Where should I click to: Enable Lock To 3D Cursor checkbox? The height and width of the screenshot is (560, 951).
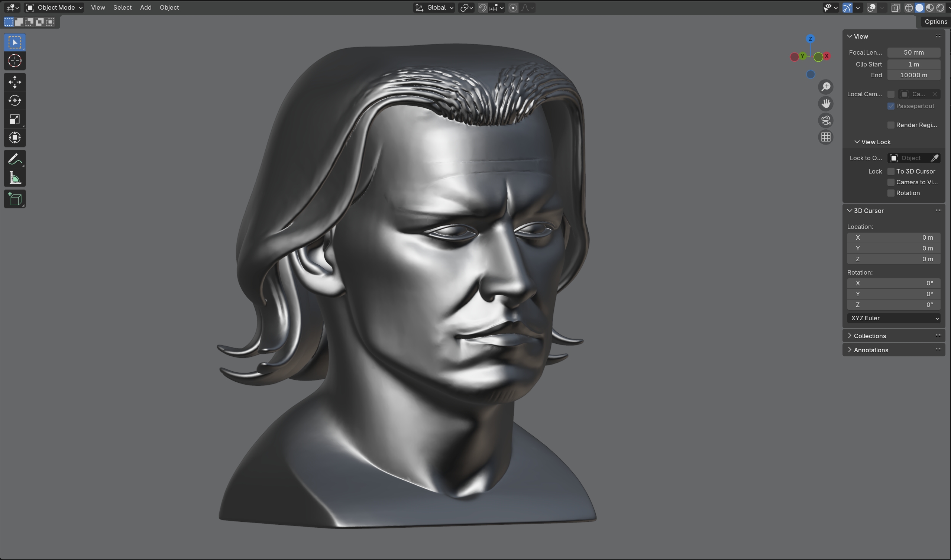click(x=891, y=171)
